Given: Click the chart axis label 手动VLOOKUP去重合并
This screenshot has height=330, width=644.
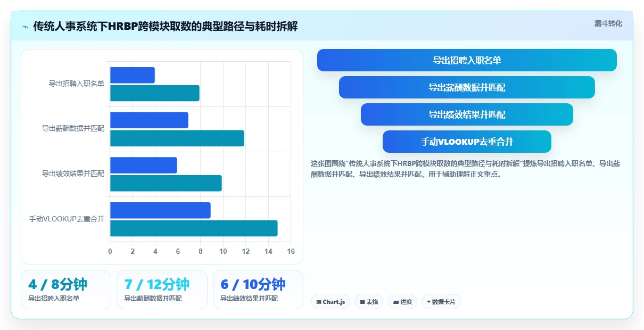Looking at the screenshot, I should click(x=67, y=219).
